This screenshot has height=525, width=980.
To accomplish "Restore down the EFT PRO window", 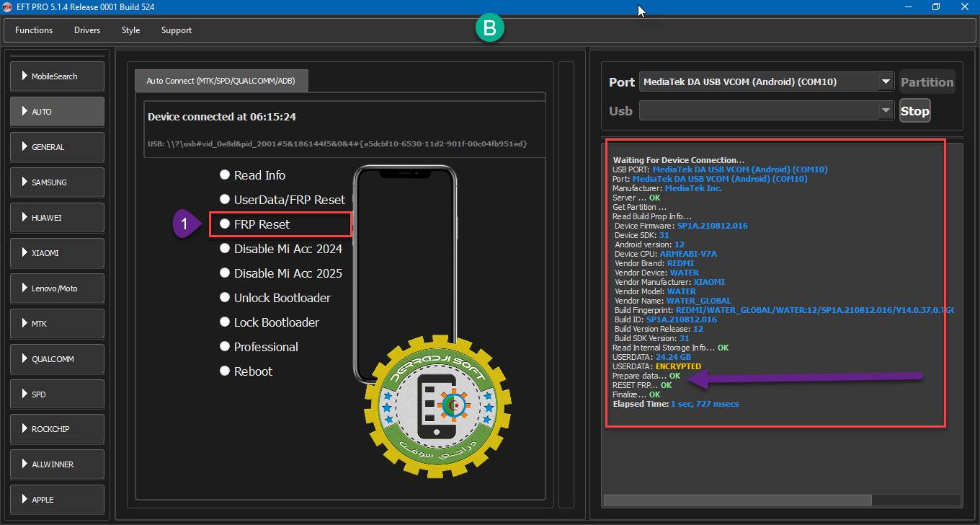I will [x=935, y=7].
